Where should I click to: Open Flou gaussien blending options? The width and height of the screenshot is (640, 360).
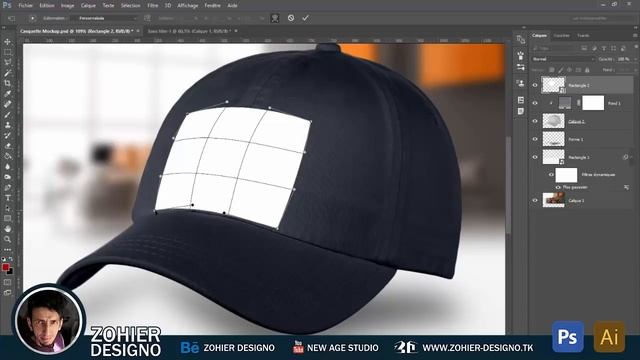coord(626,187)
